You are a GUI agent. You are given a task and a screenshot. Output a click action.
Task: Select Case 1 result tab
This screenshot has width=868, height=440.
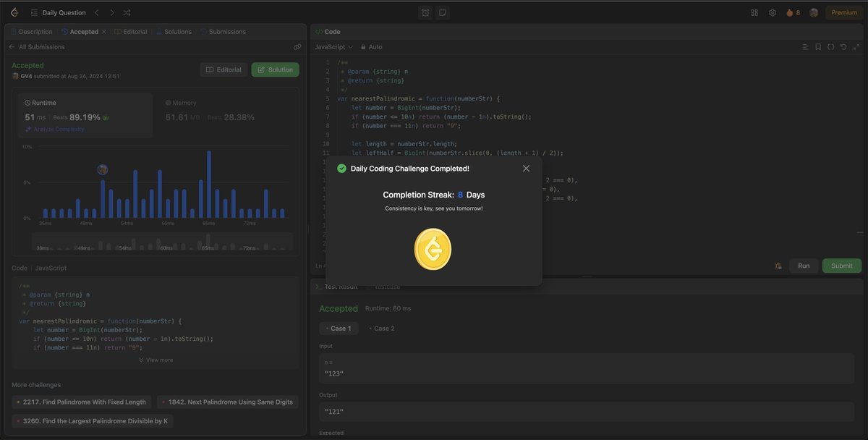pyautogui.click(x=339, y=329)
